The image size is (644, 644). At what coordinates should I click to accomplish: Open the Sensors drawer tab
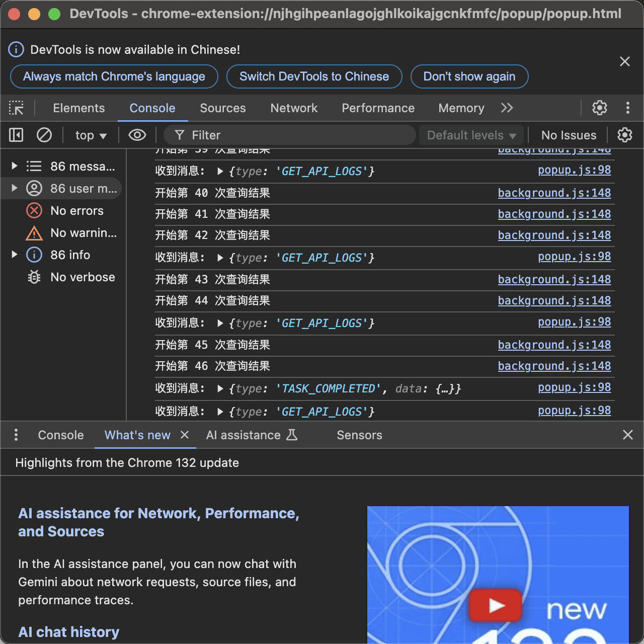[359, 435]
